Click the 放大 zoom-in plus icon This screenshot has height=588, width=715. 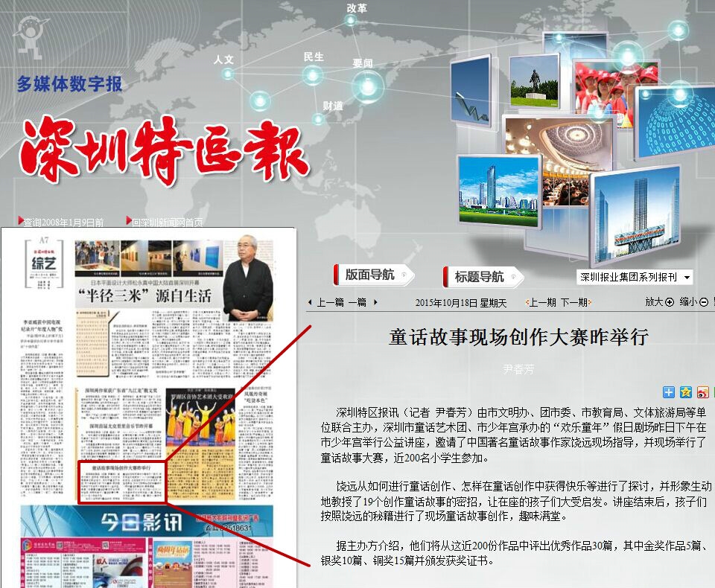(669, 302)
